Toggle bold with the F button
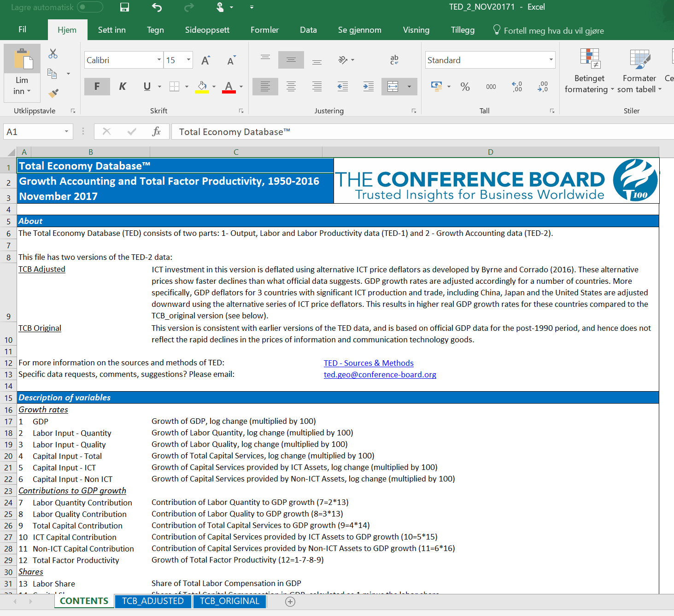Image resolution: width=674 pixels, height=616 pixels. [x=97, y=87]
